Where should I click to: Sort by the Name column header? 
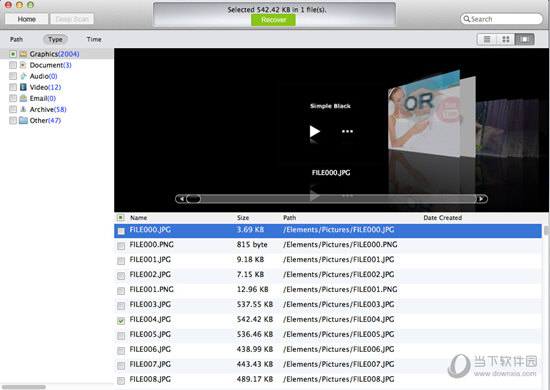pos(139,217)
